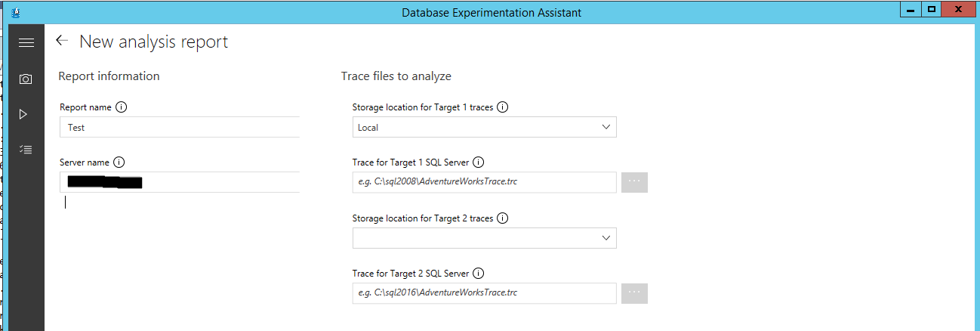Show info for Trace for Target 2 SQL Server
980x331 pixels.
click(x=479, y=274)
